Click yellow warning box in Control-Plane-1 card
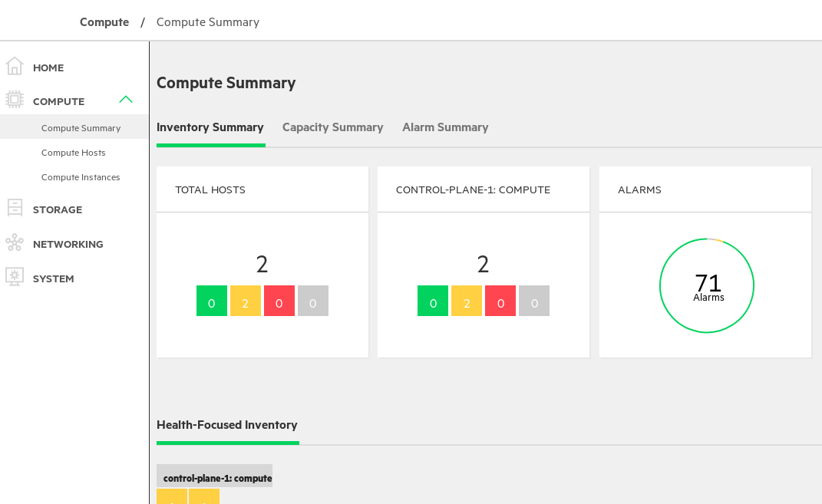The height and width of the screenshot is (504, 822). [x=467, y=301]
